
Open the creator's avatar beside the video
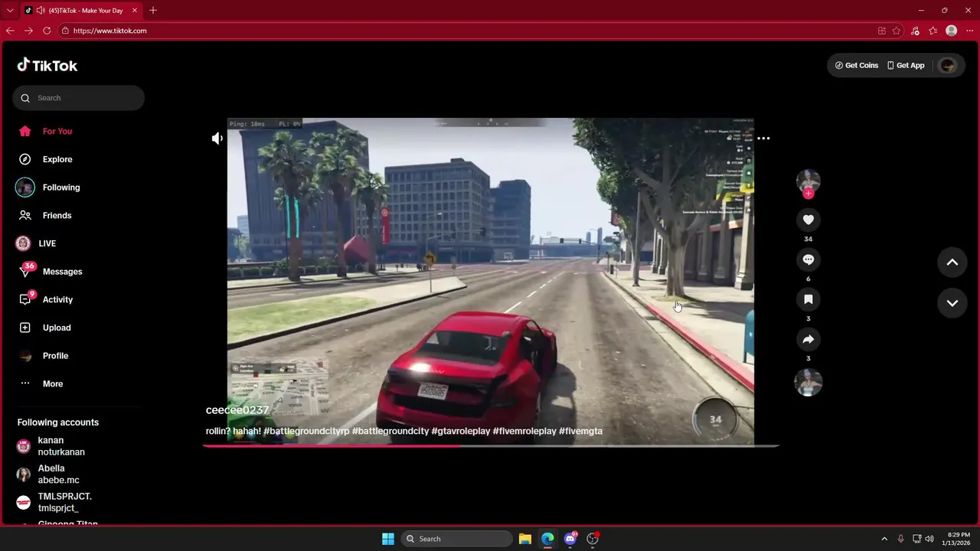coord(808,181)
